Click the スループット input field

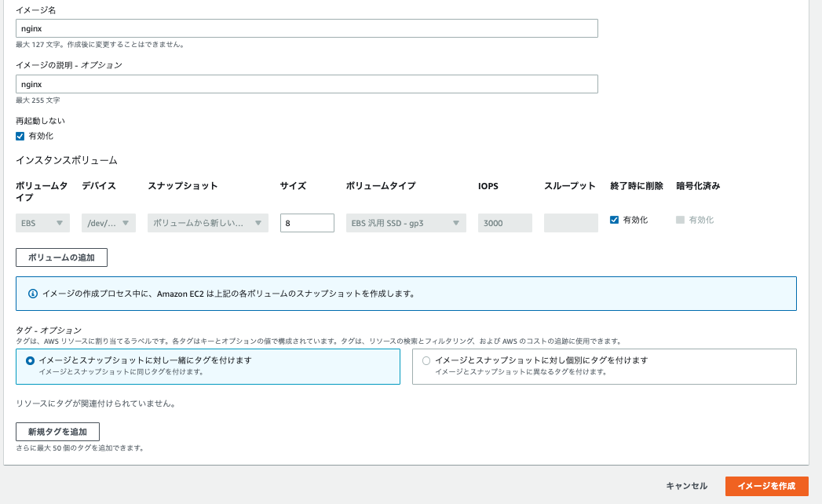pyautogui.click(x=570, y=222)
